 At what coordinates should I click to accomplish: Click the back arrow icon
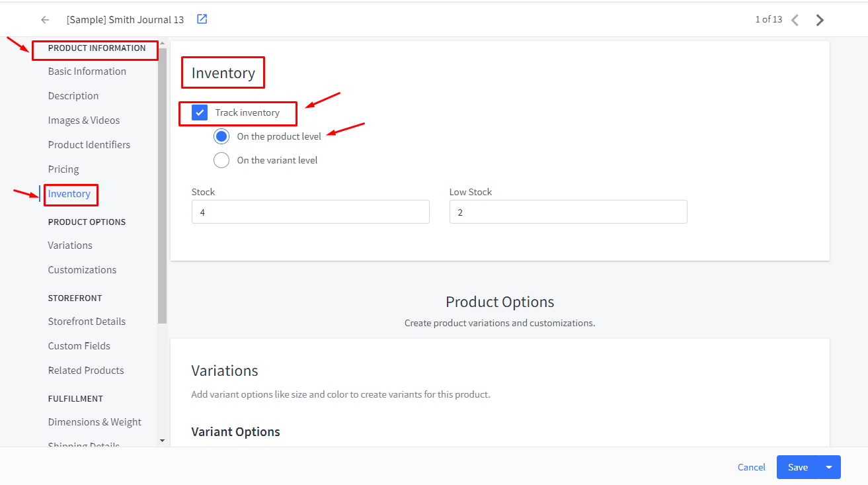coord(45,20)
